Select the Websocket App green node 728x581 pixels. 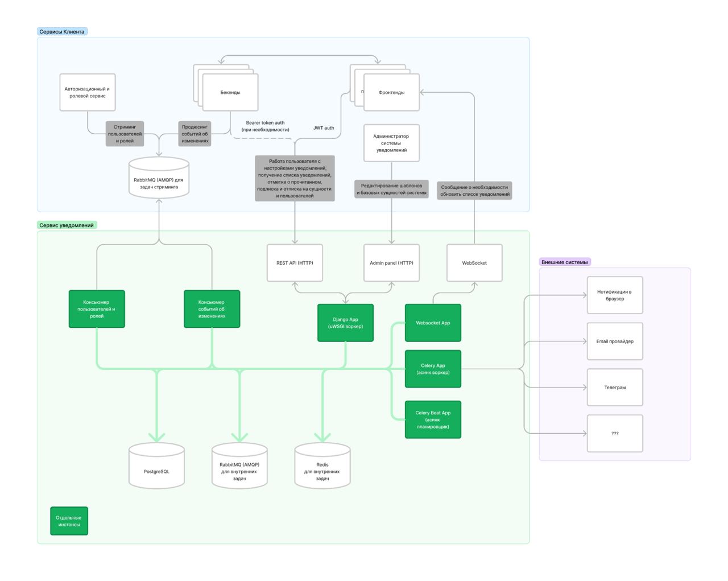pyautogui.click(x=433, y=323)
